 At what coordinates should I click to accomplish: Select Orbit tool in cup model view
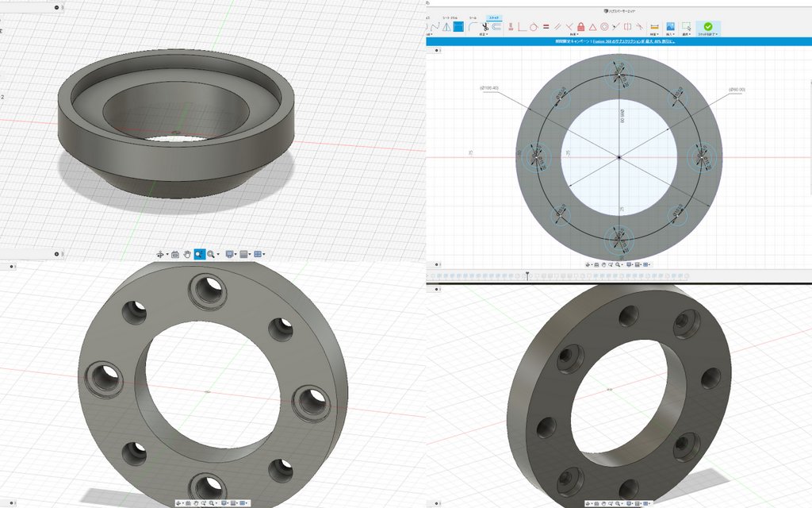pyautogui.click(x=160, y=254)
